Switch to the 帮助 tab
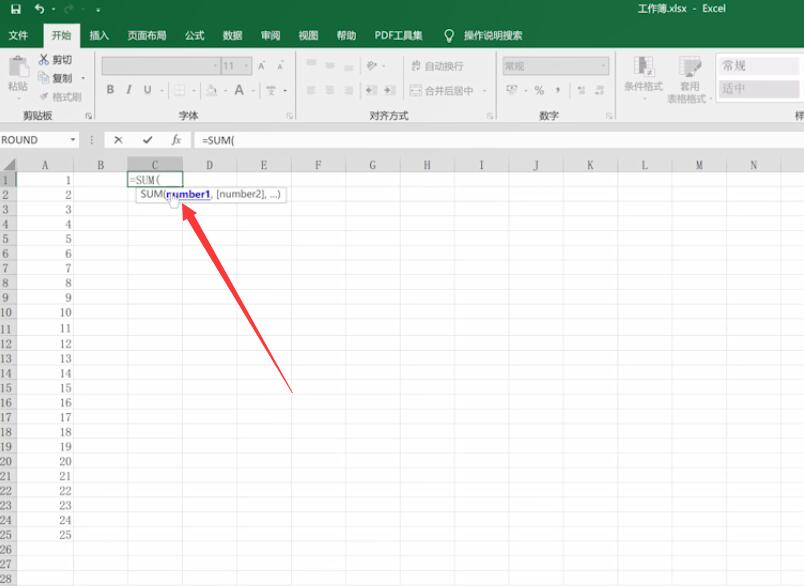Viewport: 804px width, 586px height. (346, 35)
